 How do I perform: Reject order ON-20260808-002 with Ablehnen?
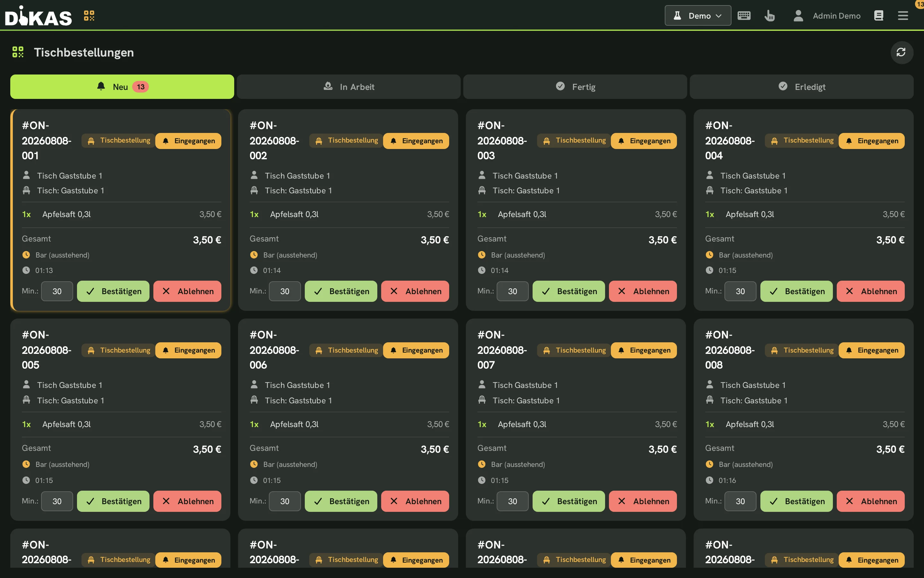tap(415, 291)
